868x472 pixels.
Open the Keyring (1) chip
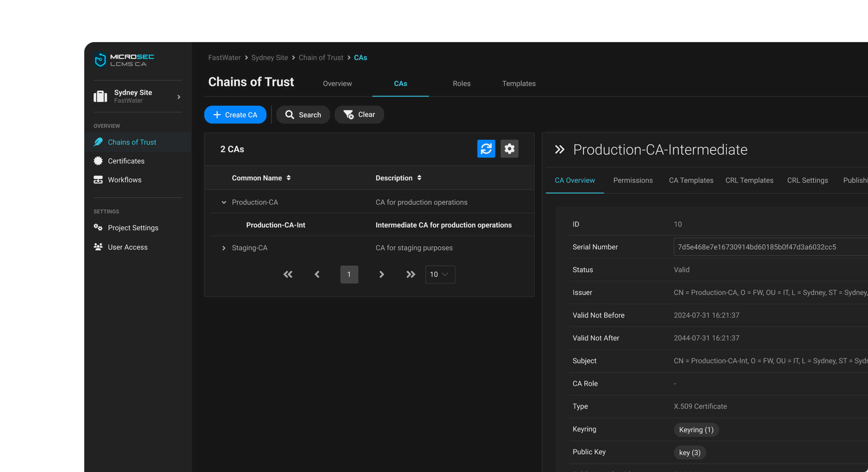pos(696,429)
